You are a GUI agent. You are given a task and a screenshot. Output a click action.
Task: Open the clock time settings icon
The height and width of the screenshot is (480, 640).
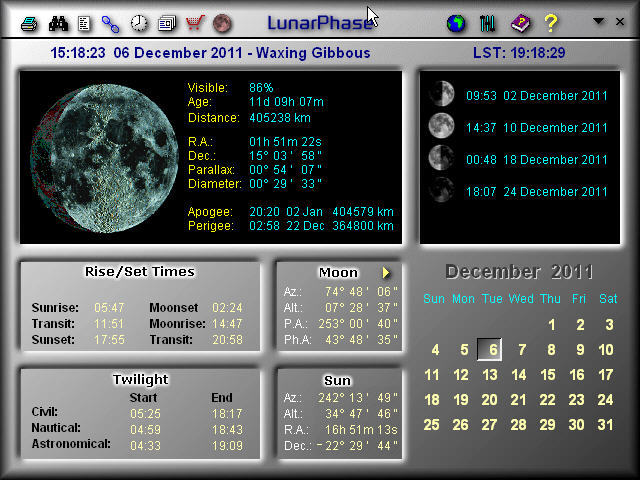[139, 22]
